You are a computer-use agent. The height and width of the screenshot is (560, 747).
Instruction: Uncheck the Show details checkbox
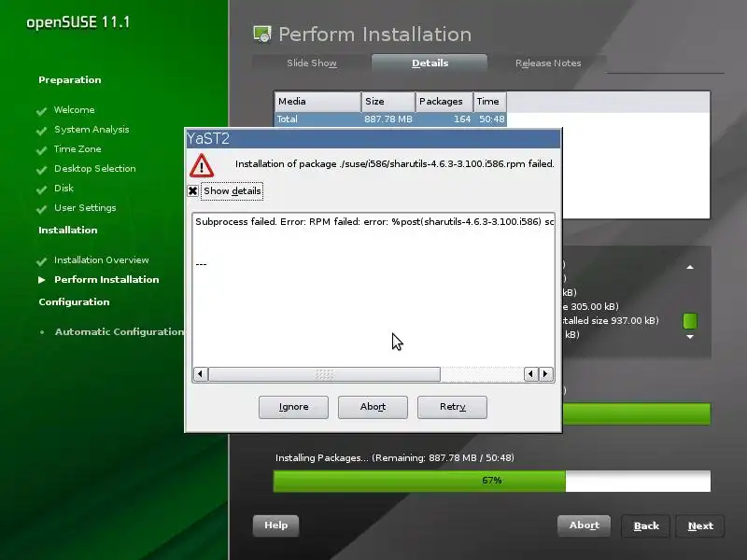point(192,191)
